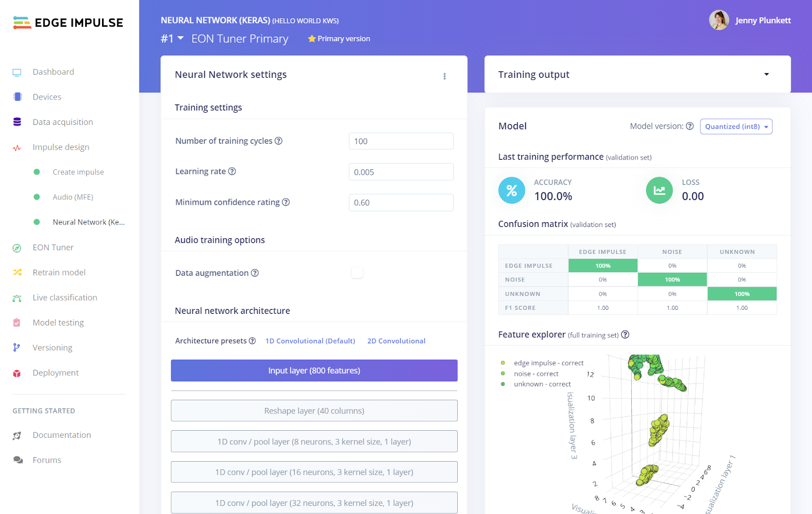Image resolution: width=812 pixels, height=514 pixels.
Task: Click Input layer (800 features) button
Action: click(314, 370)
